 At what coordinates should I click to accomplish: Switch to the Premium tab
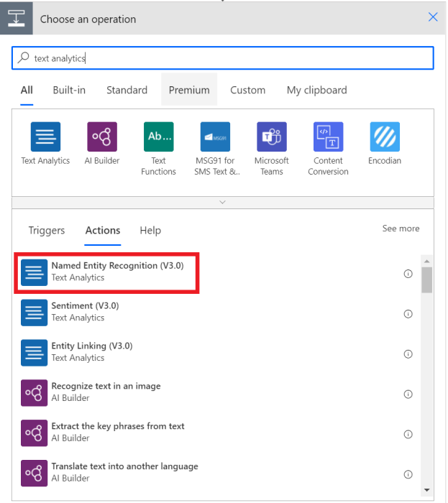coord(189,90)
